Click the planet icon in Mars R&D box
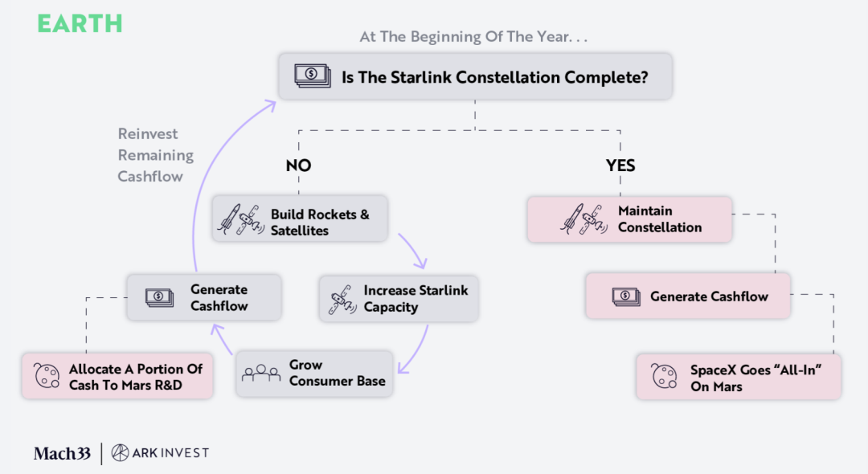Viewport: 868px width, 474px height. pos(47,376)
